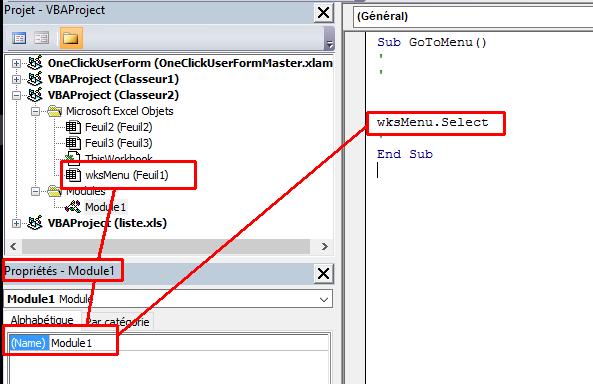Image resolution: width=593 pixels, height=384 pixels.
Task: Click the View Code toolbar icon
Action: point(19,38)
